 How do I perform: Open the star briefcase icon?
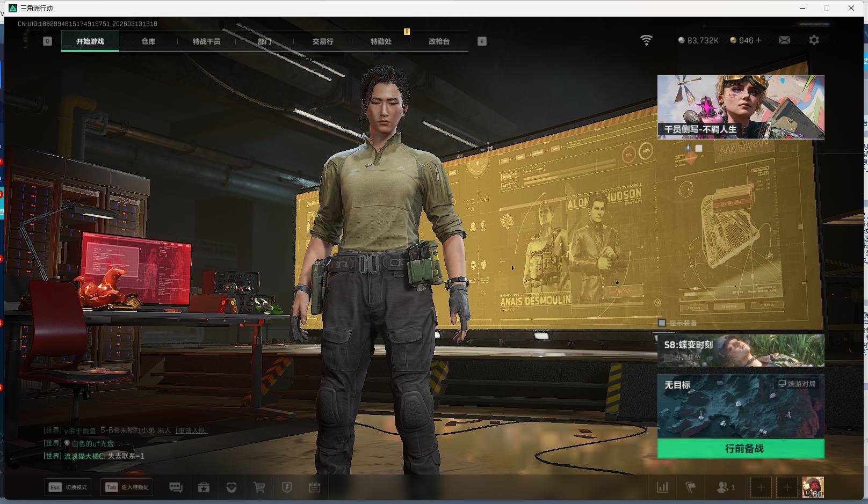(x=204, y=487)
